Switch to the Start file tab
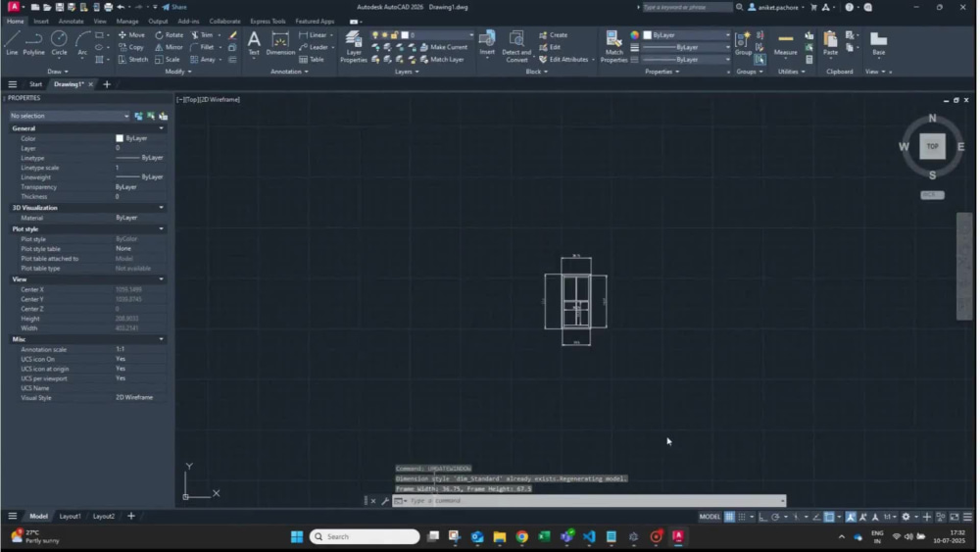 coord(35,84)
